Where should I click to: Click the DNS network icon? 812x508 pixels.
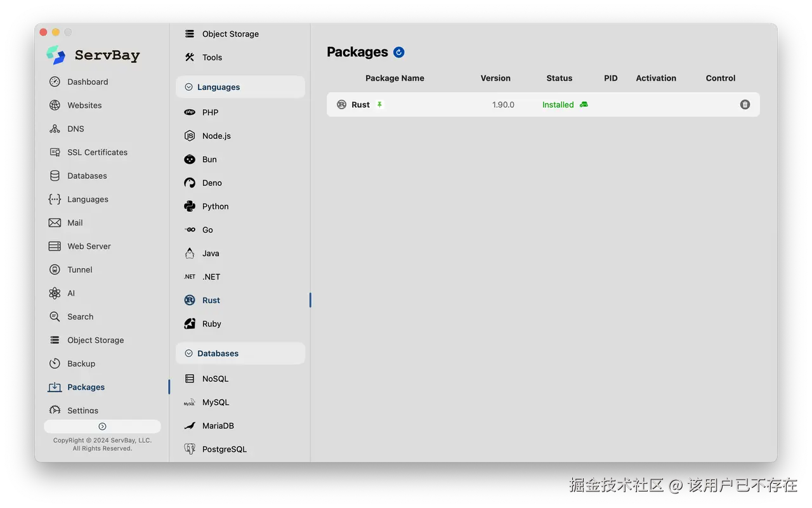click(x=55, y=129)
